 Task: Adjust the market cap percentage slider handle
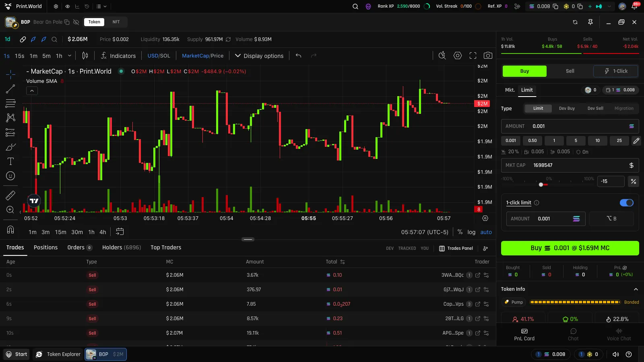tap(541, 185)
